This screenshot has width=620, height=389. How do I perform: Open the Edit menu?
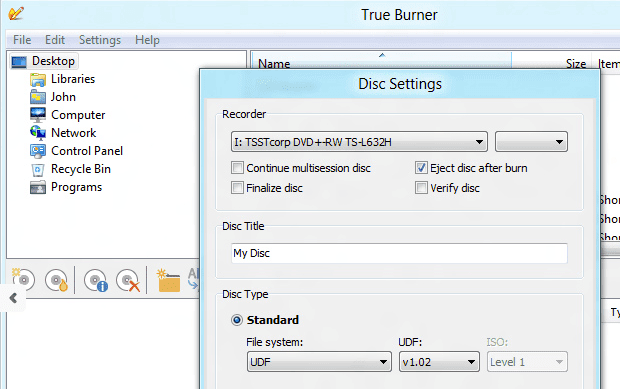pyautogui.click(x=55, y=40)
